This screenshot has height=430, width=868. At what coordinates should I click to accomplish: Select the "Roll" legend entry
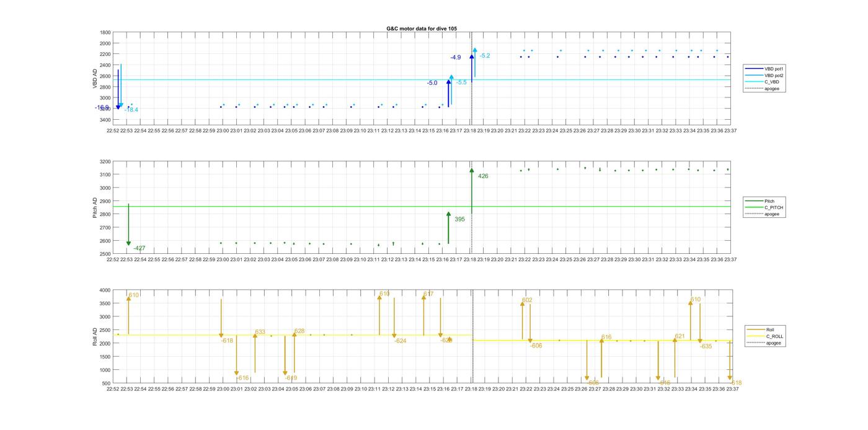761,330
